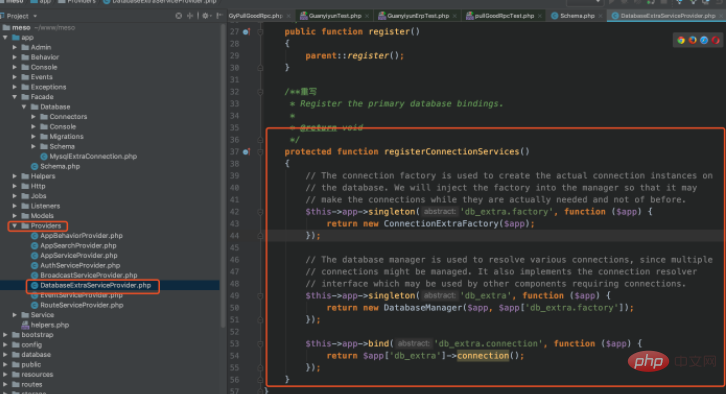Open file preview in Opera browser icon
This screenshot has height=394, width=727.
click(x=715, y=40)
